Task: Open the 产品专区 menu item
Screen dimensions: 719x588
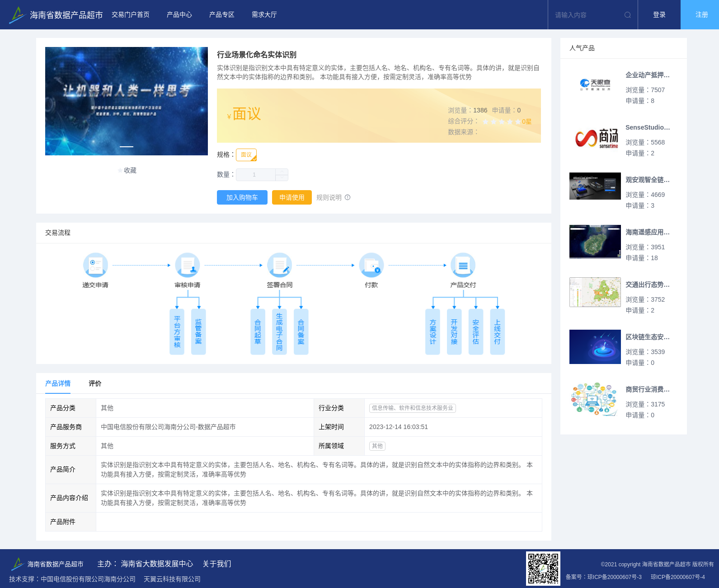Action: [x=222, y=15]
